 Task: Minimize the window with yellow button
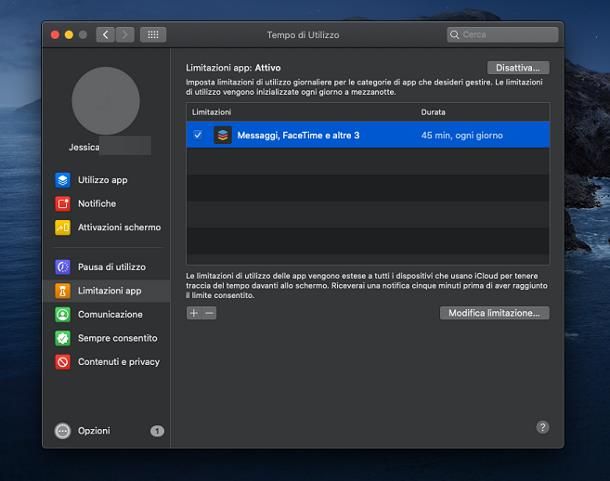tap(69, 35)
